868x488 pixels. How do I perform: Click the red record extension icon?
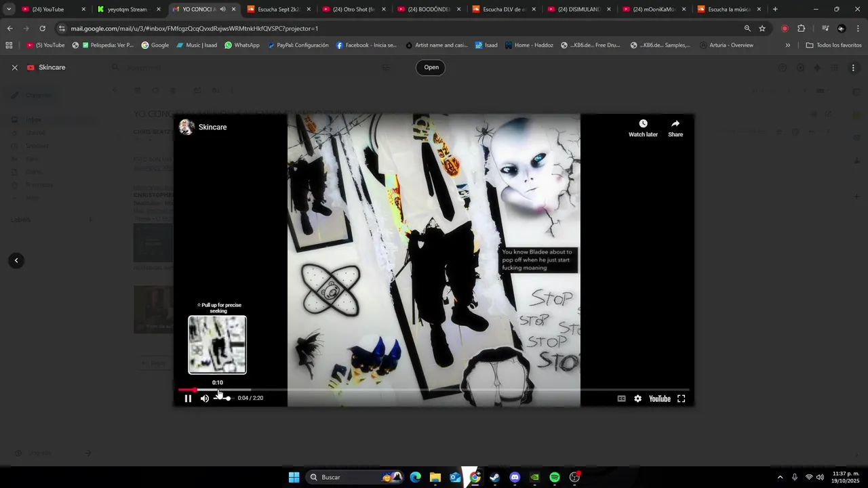(x=785, y=28)
